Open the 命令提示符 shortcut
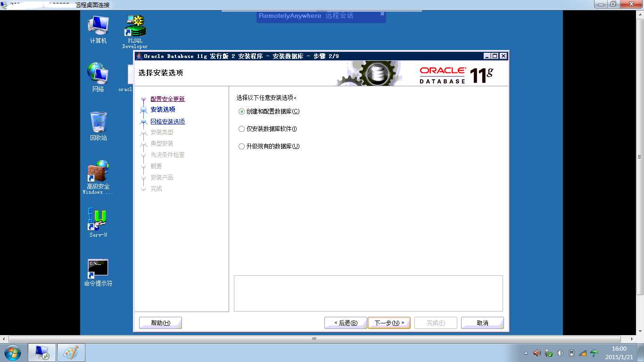This screenshot has width=644, height=362. pyautogui.click(x=98, y=273)
